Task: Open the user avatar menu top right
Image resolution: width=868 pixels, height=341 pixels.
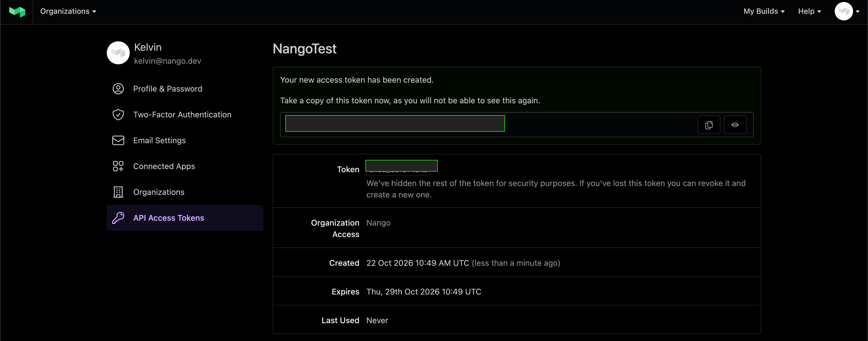Action: click(847, 11)
